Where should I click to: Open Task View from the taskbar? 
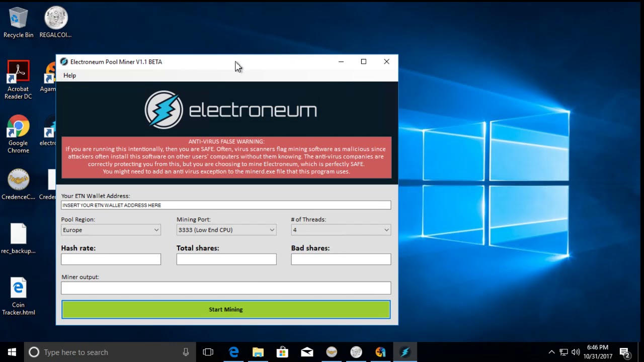coord(208,352)
